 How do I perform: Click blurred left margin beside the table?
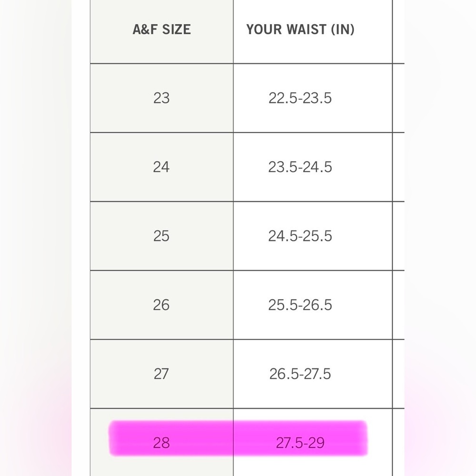[36, 238]
